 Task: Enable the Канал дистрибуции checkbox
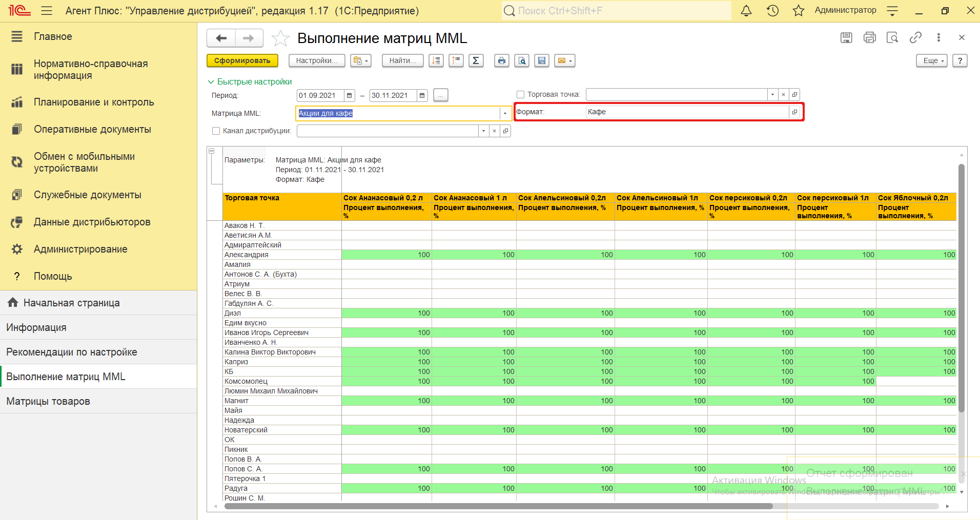click(x=216, y=131)
